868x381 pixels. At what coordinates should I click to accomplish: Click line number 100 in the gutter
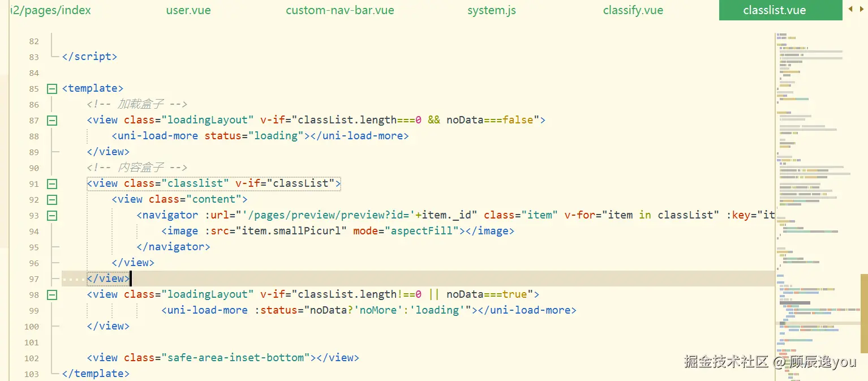point(32,327)
